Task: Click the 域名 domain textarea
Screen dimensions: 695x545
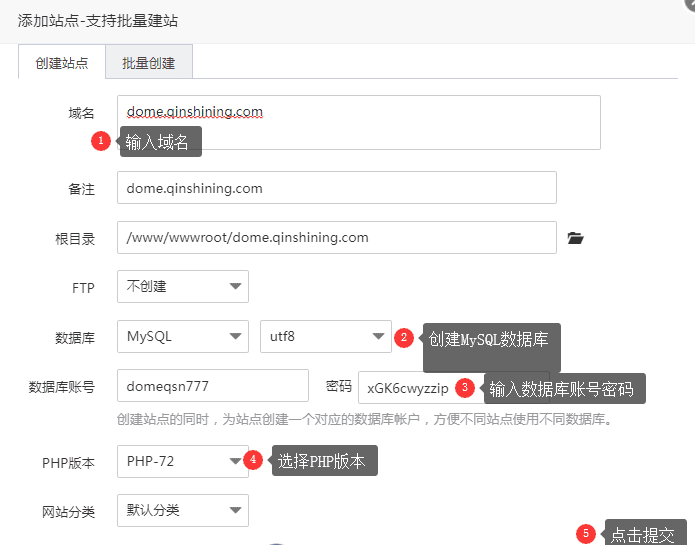Action: (359, 122)
